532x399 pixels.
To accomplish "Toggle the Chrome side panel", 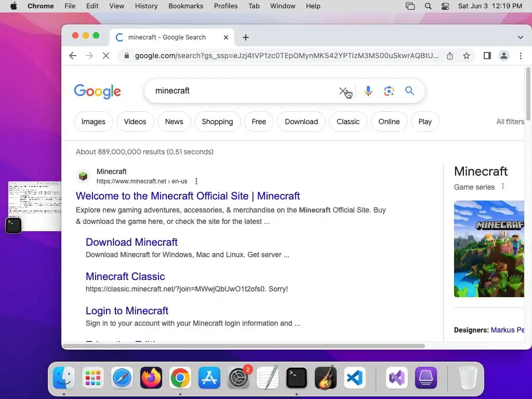I will [487, 56].
